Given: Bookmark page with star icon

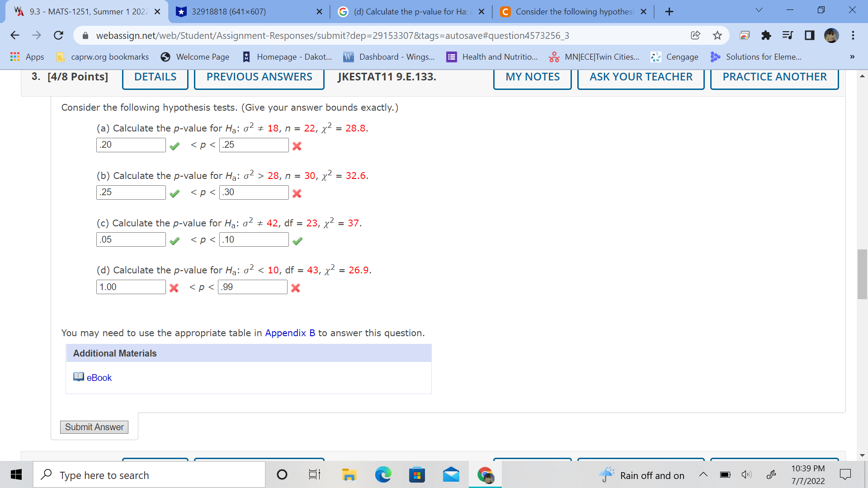Looking at the screenshot, I should pos(717,35).
